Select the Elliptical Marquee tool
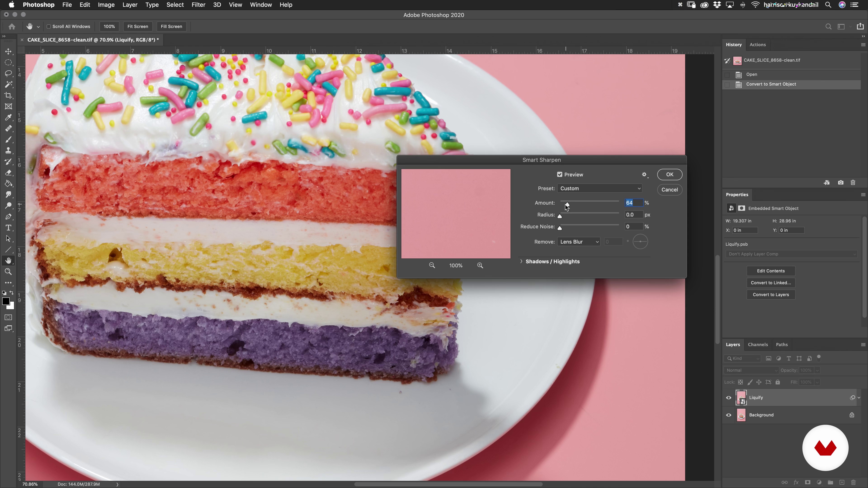This screenshot has height=488, width=868. [x=8, y=63]
